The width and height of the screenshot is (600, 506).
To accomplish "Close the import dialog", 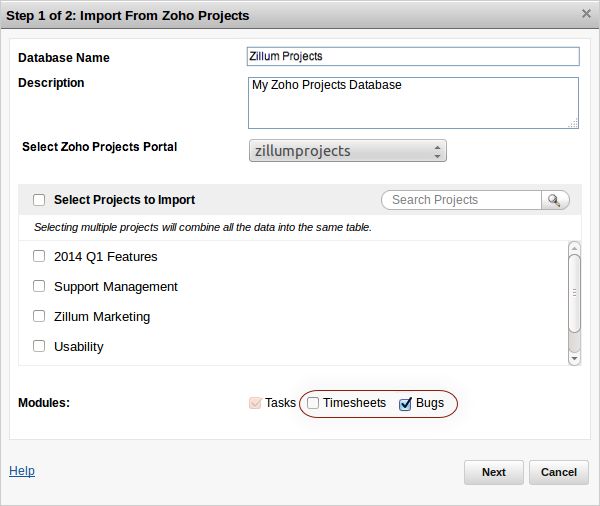I will click(x=586, y=14).
